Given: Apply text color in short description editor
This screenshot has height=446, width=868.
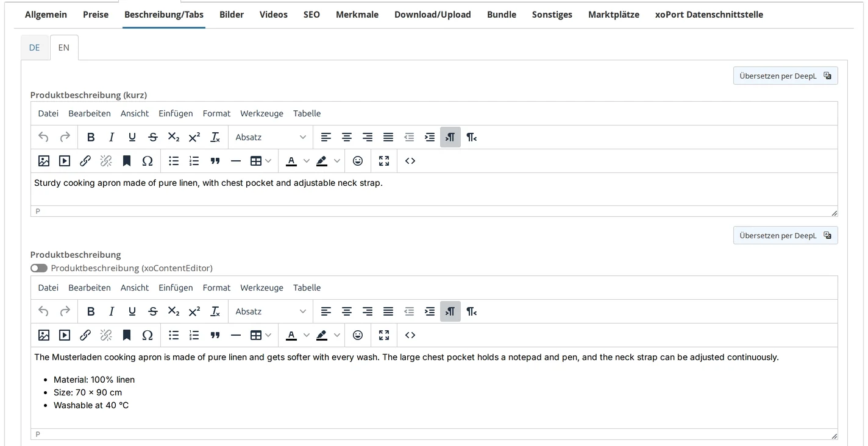Looking at the screenshot, I should [291, 161].
